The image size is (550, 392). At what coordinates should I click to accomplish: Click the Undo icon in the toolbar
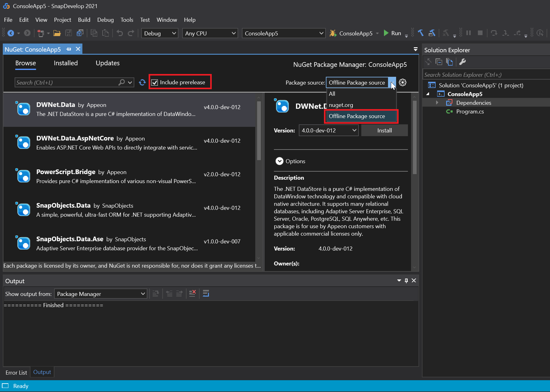(119, 33)
